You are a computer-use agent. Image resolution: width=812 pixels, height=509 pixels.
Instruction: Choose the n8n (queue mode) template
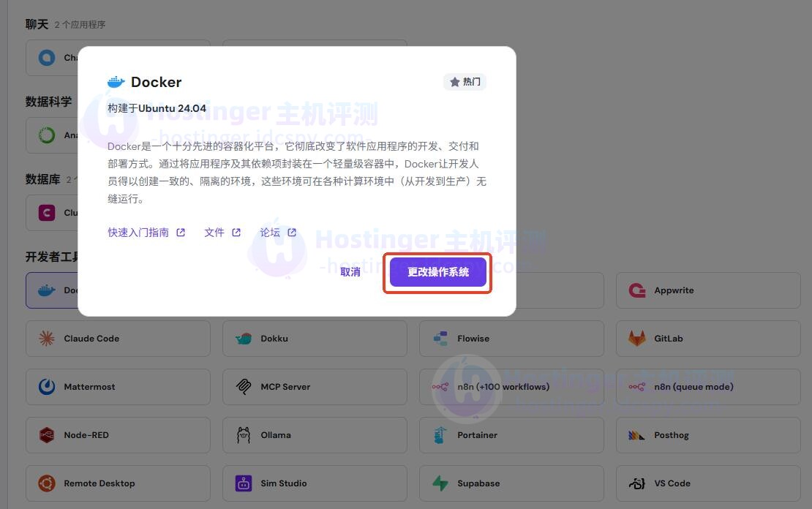(x=707, y=386)
